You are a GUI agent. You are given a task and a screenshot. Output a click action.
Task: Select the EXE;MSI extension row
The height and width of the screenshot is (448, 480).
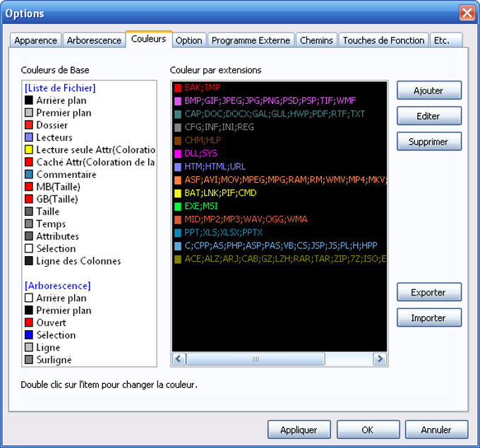tap(280, 206)
